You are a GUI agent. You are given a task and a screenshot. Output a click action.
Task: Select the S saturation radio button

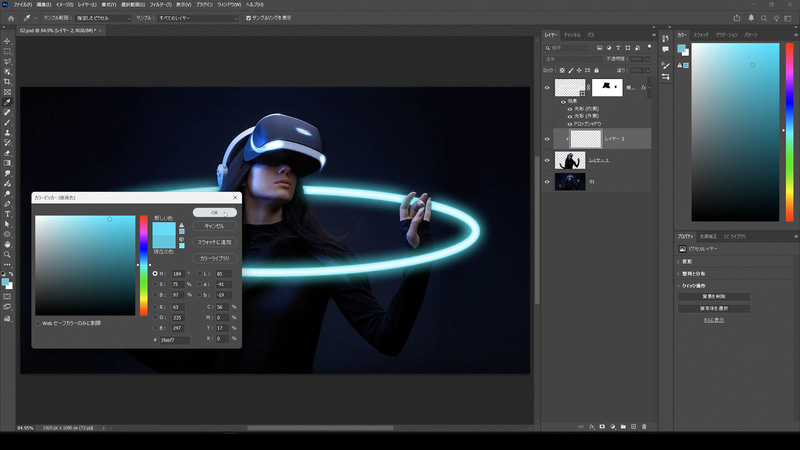click(155, 284)
